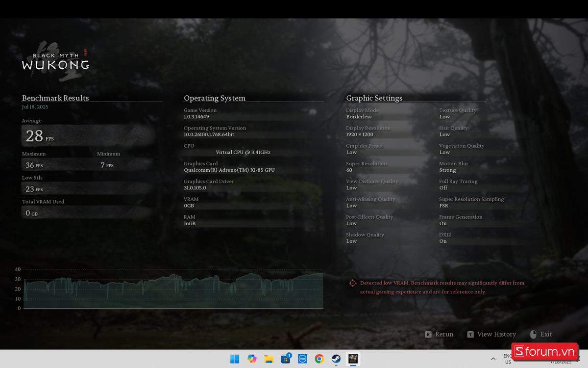Click Motion Blur value "Strong"
This screenshot has height=368, width=588.
click(447, 170)
